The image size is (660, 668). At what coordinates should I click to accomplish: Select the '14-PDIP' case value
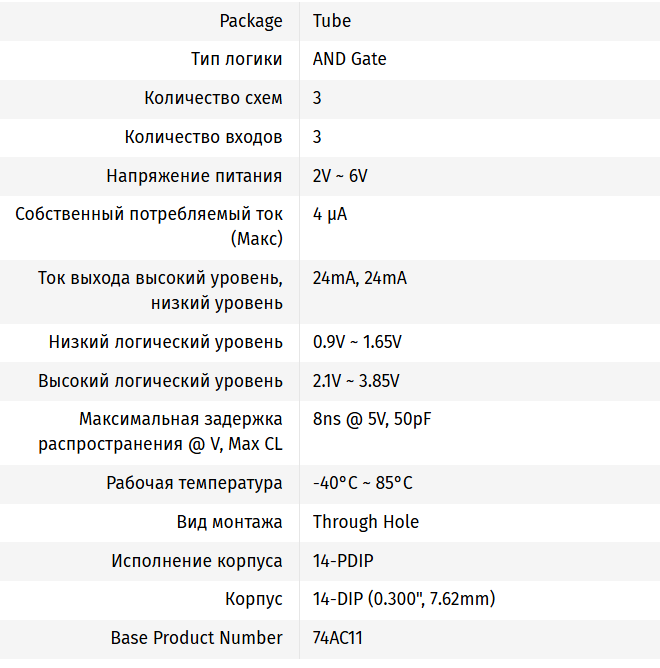[343, 561]
